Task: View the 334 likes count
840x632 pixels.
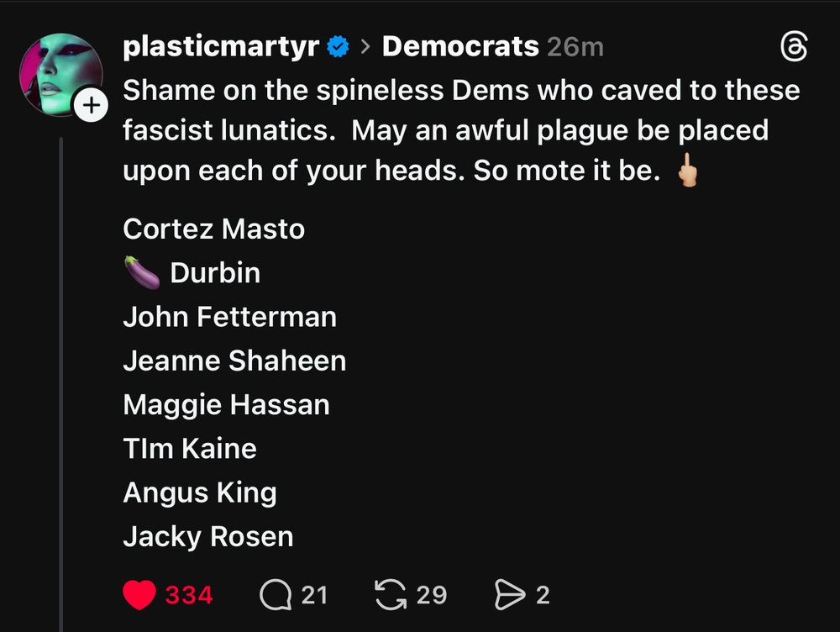Action: click(189, 596)
